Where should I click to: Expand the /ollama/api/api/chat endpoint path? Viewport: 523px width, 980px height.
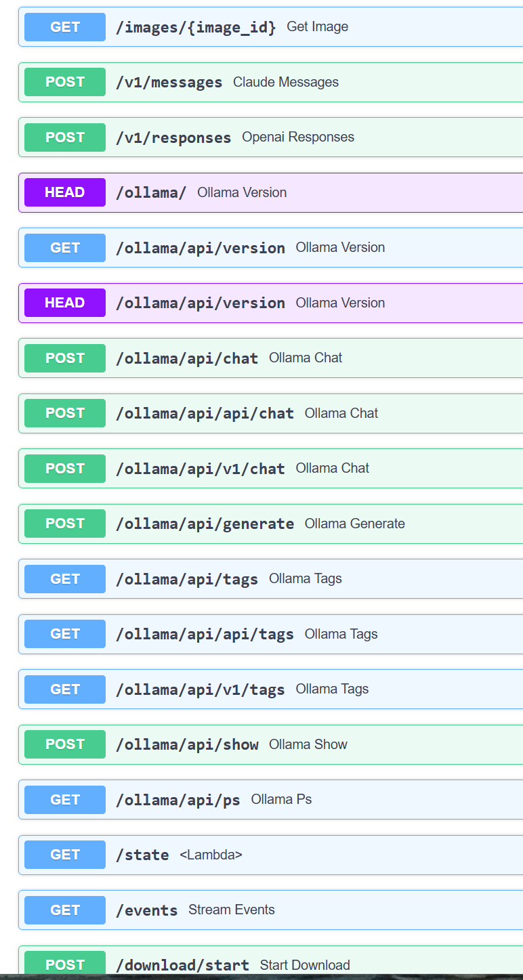tap(205, 414)
